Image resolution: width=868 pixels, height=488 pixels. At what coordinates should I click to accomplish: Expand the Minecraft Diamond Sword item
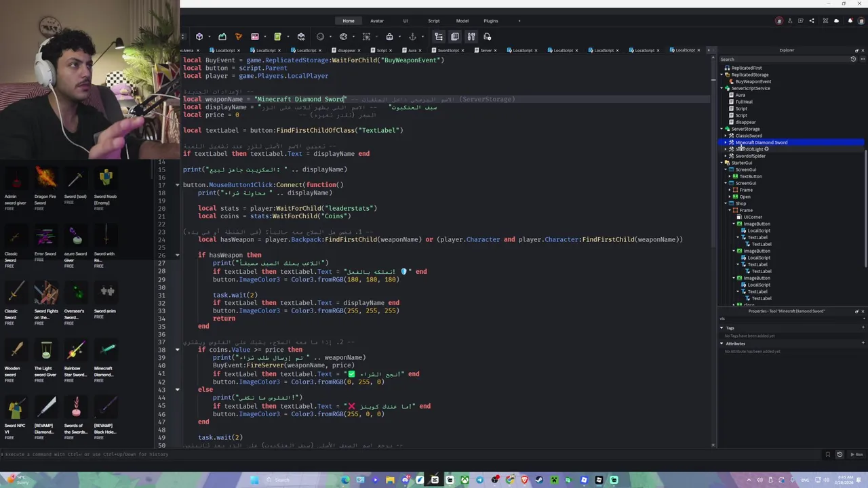point(726,142)
